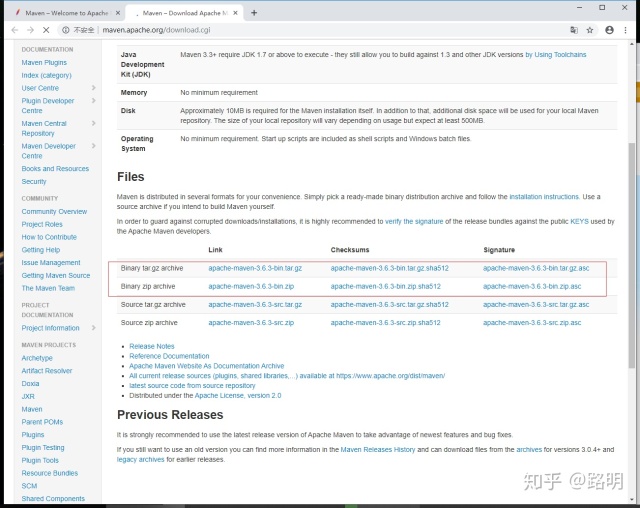The height and width of the screenshot is (508, 640).
Task: Open Issue Management link
Action: tap(51, 262)
